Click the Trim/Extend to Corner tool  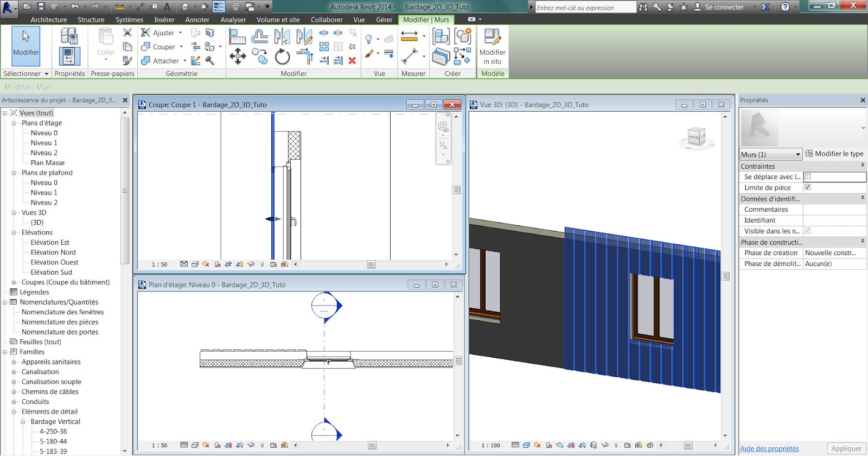click(x=304, y=56)
